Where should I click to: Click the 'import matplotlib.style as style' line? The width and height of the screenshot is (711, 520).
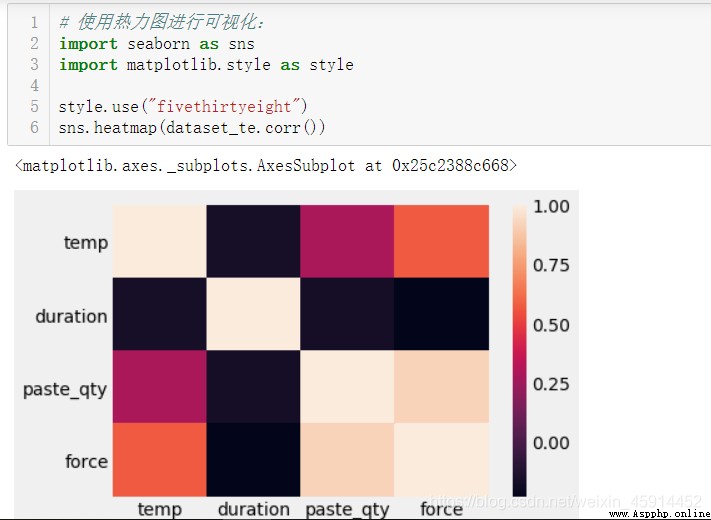coord(206,64)
